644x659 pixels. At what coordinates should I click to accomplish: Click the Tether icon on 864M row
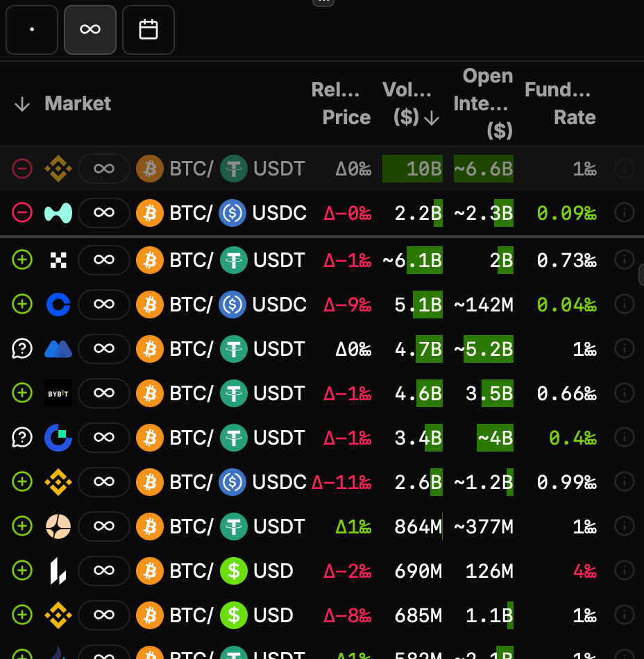coord(234,527)
